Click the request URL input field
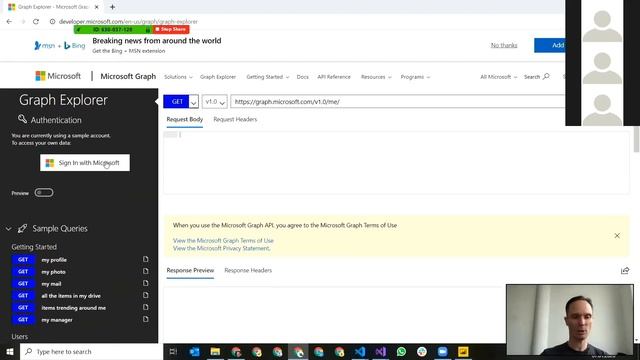 [398, 102]
